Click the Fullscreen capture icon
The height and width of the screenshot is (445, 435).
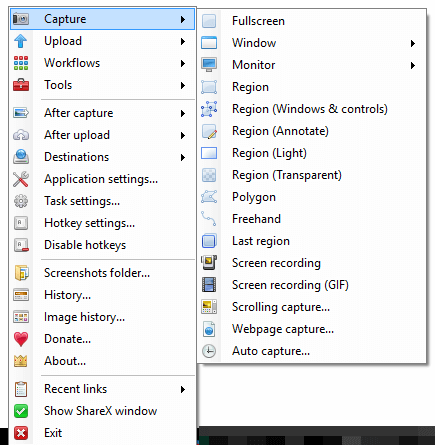pyautogui.click(x=209, y=21)
